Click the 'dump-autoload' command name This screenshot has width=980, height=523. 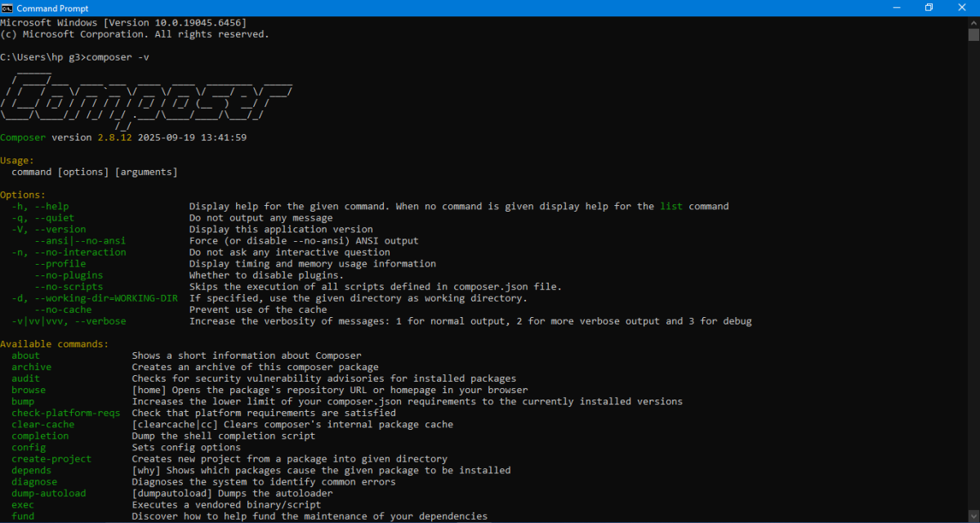coord(48,494)
